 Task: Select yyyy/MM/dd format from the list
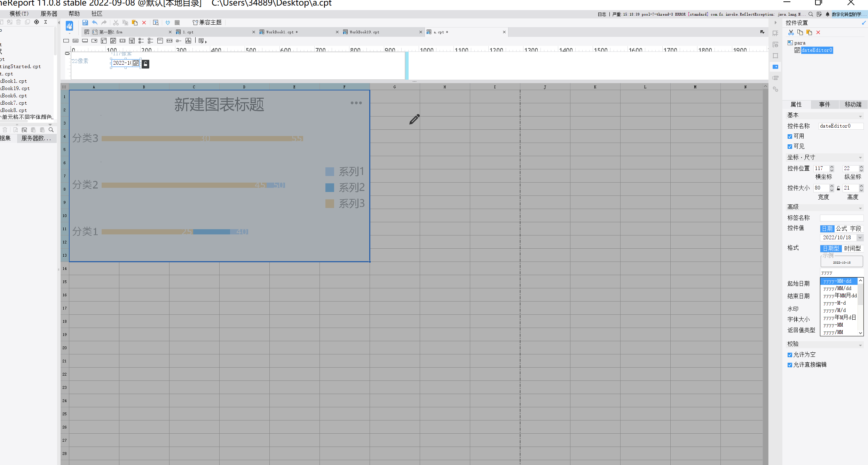[839, 288]
